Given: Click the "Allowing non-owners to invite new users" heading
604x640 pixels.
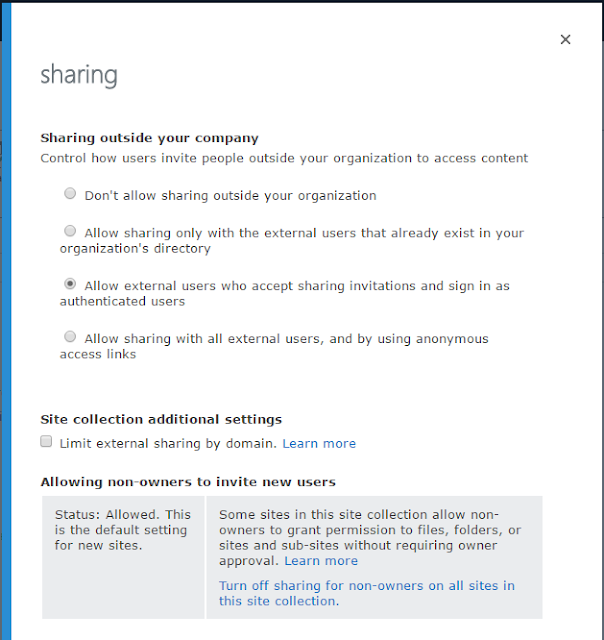Looking at the screenshot, I should (x=188, y=482).
